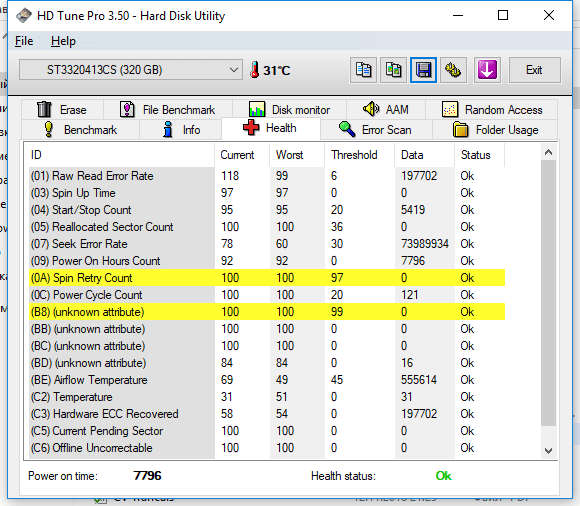Click the Exit button
Screen dimensions: 580x506
(x=535, y=70)
